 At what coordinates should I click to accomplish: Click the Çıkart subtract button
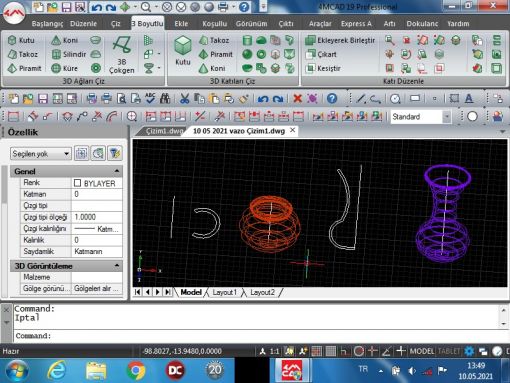tap(321, 54)
